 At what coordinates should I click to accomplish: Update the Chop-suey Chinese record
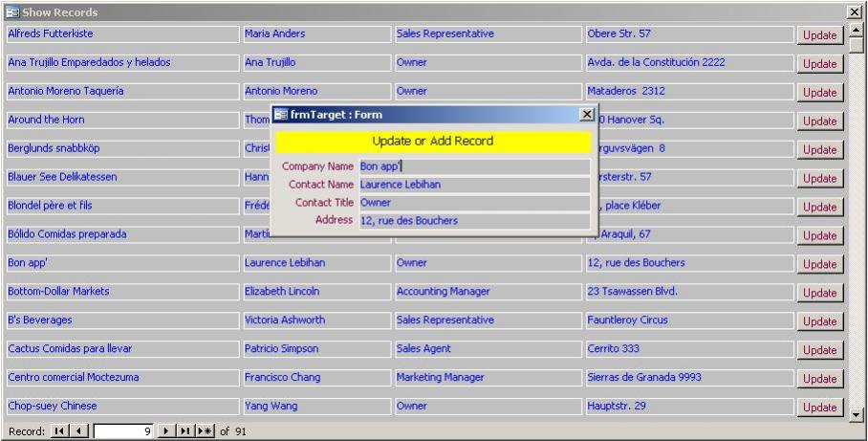(820, 408)
